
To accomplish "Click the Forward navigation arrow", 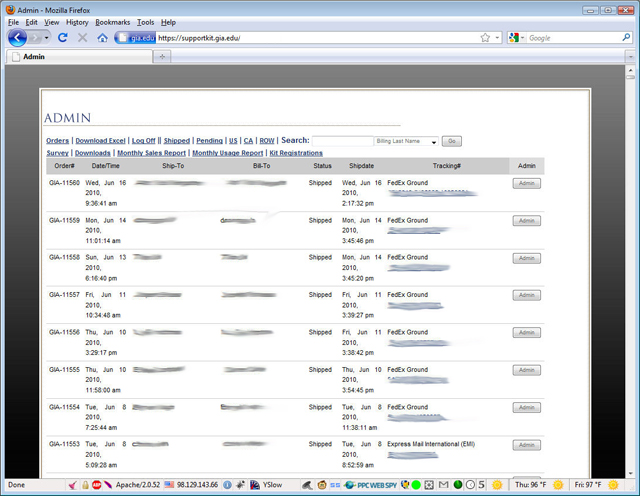I will 36,38.
